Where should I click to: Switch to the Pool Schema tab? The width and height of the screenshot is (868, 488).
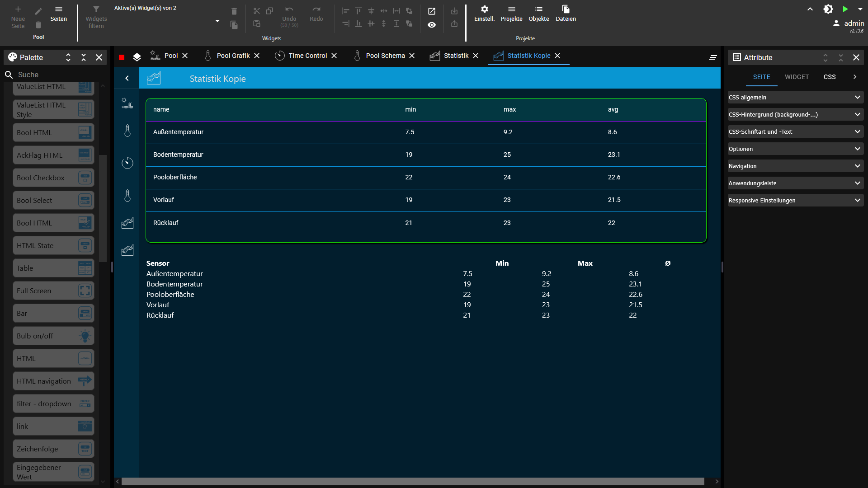pos(385,56)
